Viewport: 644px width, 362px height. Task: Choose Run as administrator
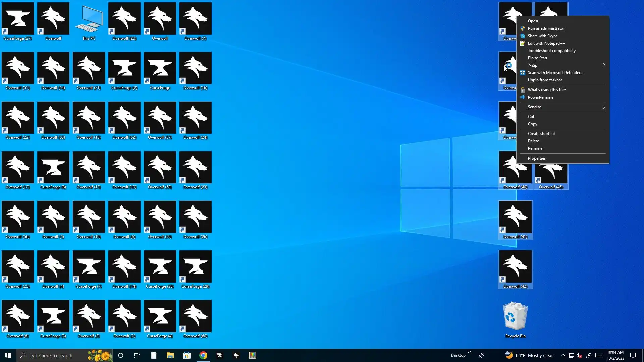click(x=546, y=28)
